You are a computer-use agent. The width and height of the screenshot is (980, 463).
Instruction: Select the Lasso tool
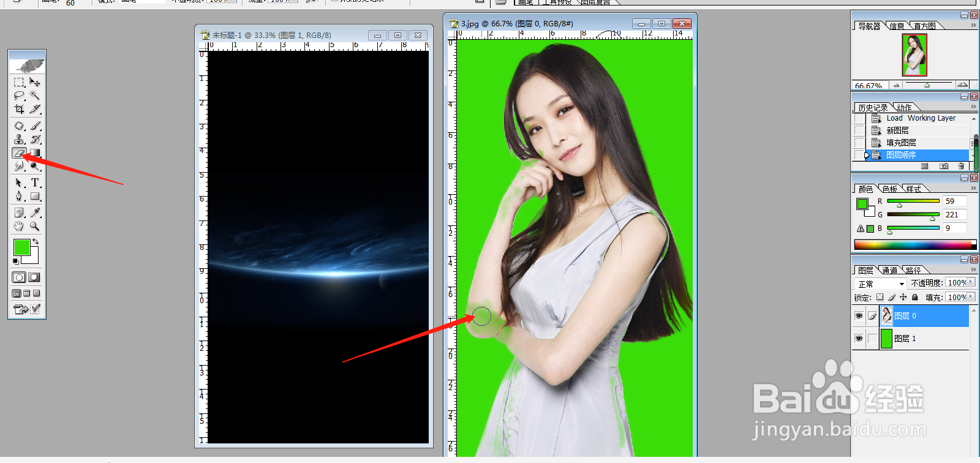19,95
